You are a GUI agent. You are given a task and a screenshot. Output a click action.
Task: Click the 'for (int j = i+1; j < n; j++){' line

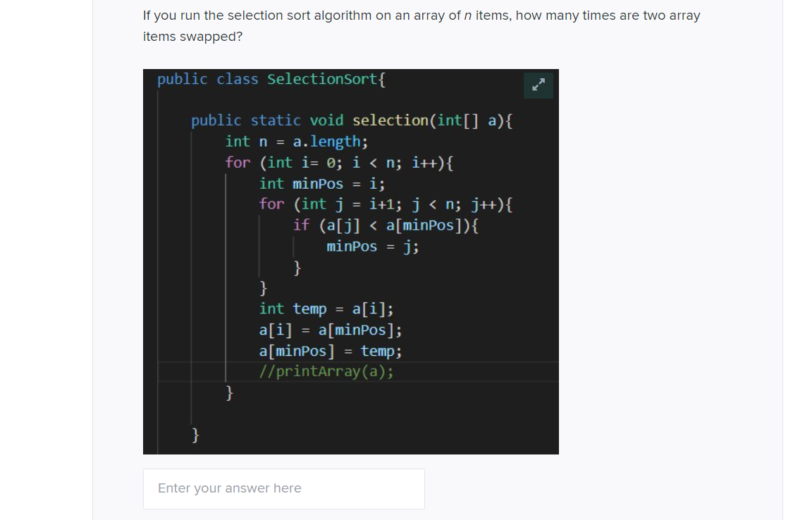point(386,204)
